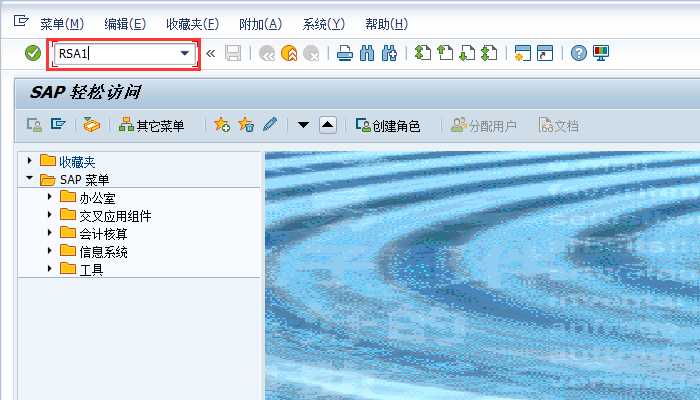Click the Change Favorites pencil icon
This screenshot has width=700, height=400.
click(270, 125)
